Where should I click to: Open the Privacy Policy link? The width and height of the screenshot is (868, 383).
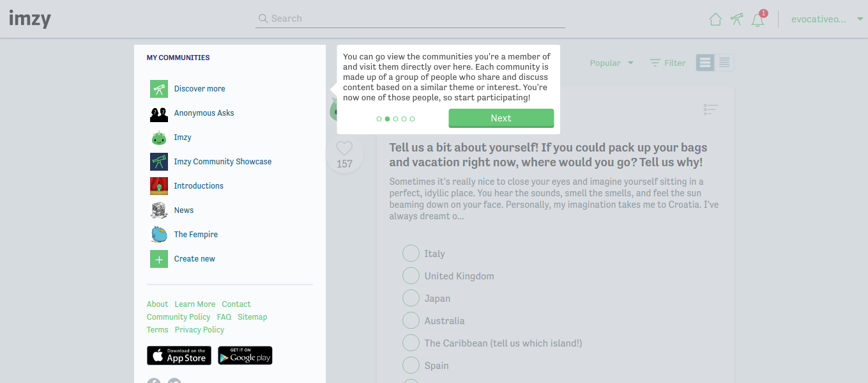[x=199, y=330]
